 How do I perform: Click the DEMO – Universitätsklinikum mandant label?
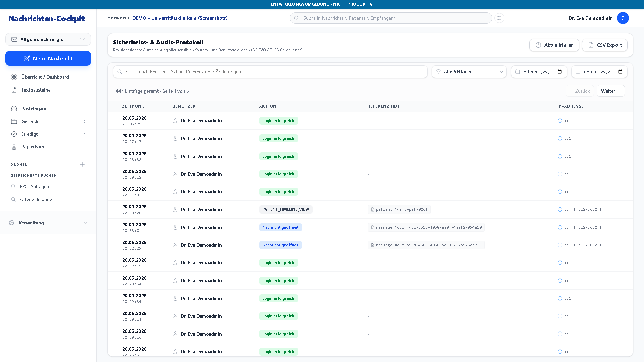pos(180,18)
